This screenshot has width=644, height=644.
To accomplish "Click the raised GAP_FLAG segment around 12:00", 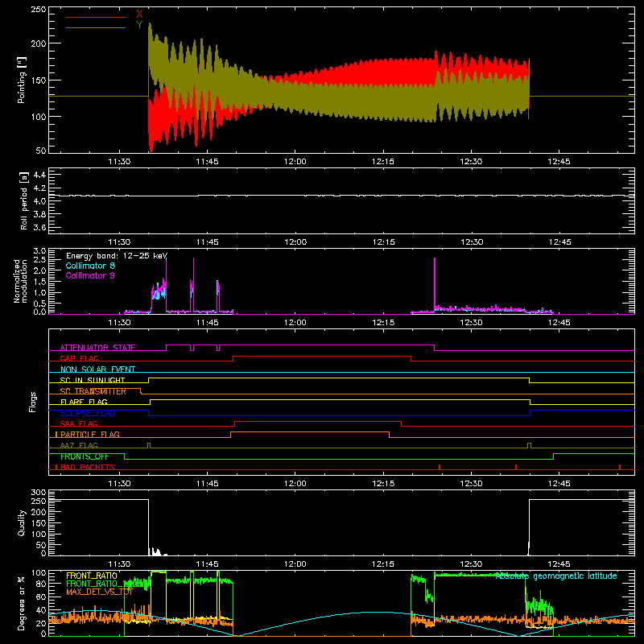I will coord(322,357).
